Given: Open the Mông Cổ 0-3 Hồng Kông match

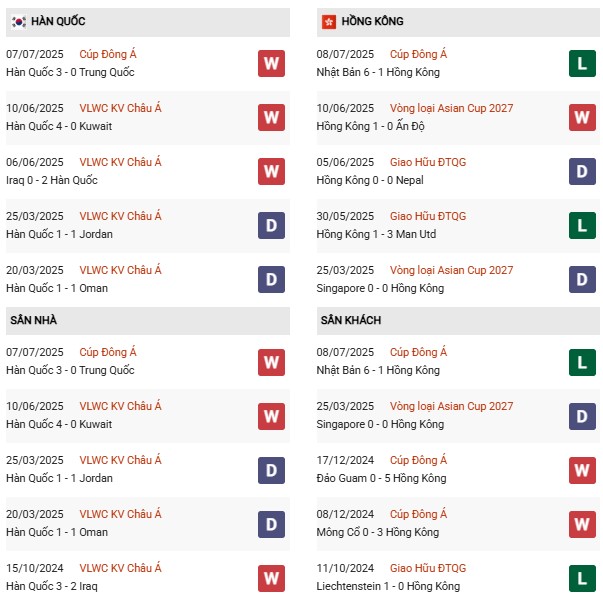Looking at the screenshot, I should coord(376,532).
